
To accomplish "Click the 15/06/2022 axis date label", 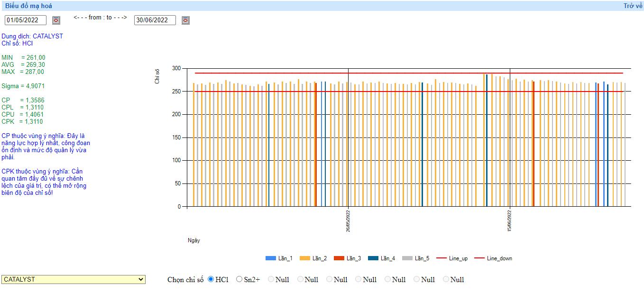I will pyautogui.click(x=509, y=220).
